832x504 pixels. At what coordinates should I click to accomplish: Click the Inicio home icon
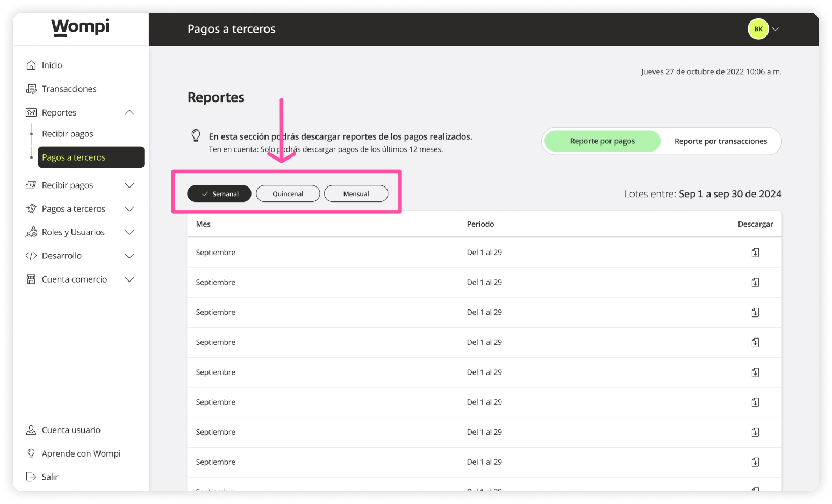coord(32,64)
